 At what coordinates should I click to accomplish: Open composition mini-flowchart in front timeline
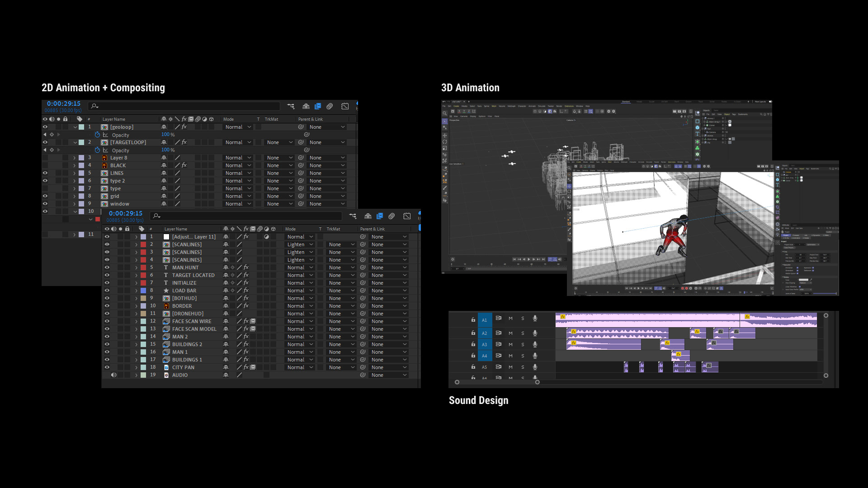coord(353,216)
